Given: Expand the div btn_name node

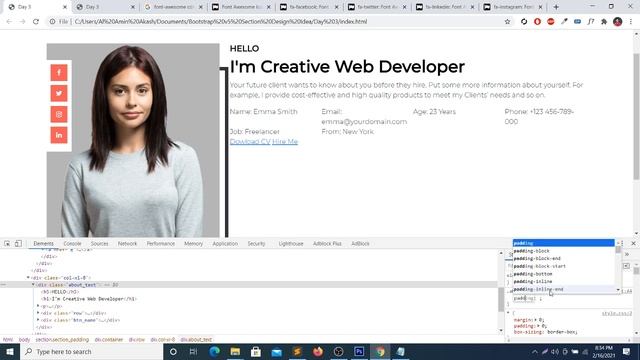Looking at the screenshot, I should point(38,320).
